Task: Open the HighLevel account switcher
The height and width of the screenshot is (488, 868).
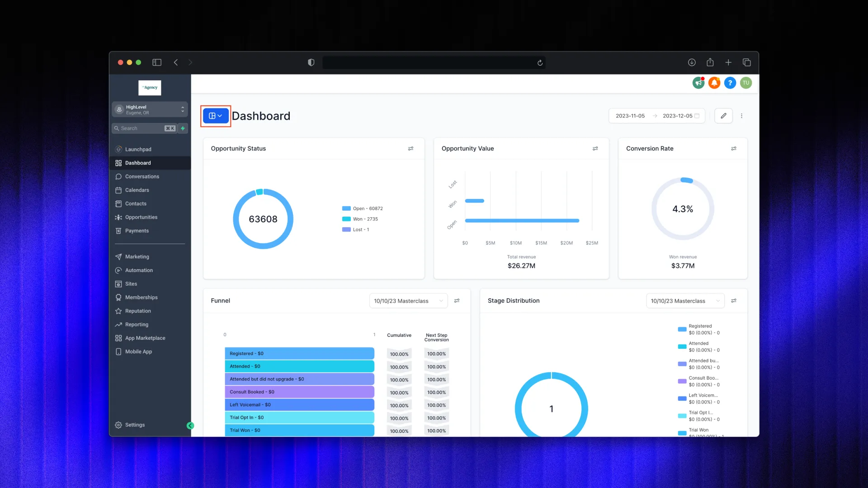Action: [x=150, y=109]
